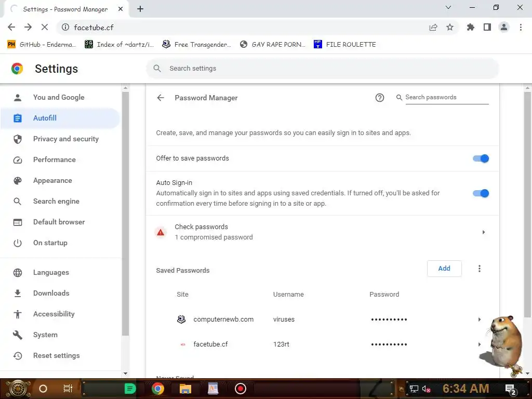Click the Chrome logo beside Settings
Viewport: 532px width, 399px height.
(17, 69)
